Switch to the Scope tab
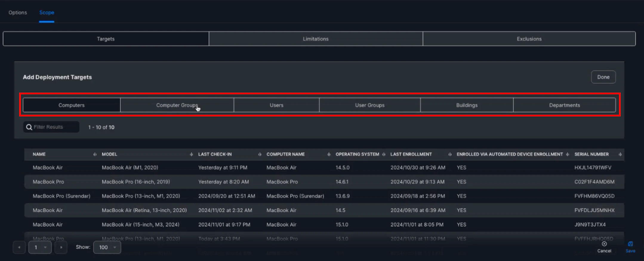Viewport: 644px width, 261px height. [x=47, y=13]
